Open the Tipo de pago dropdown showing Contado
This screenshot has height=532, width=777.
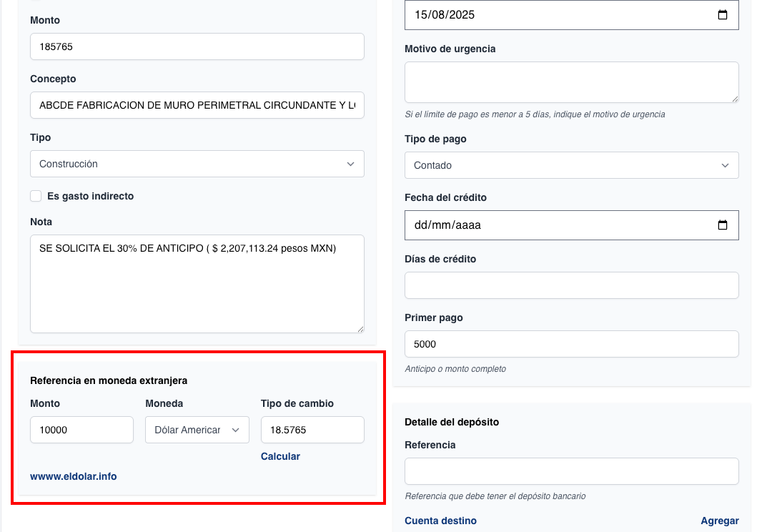[x=571, y=165]
